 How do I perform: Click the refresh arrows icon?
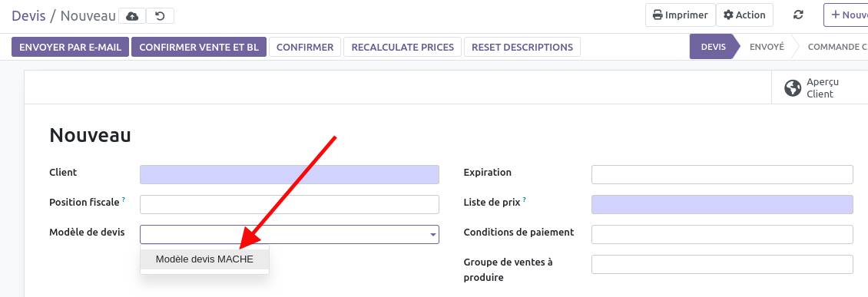pos(798,15)
